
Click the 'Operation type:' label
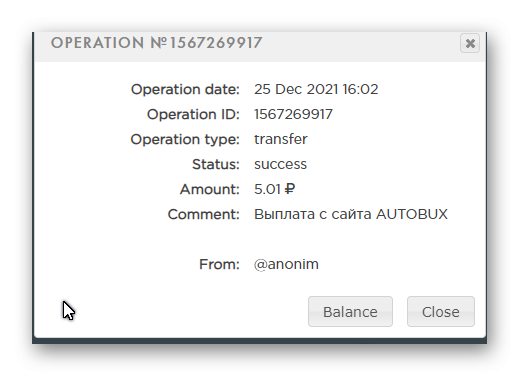point(185,139)
